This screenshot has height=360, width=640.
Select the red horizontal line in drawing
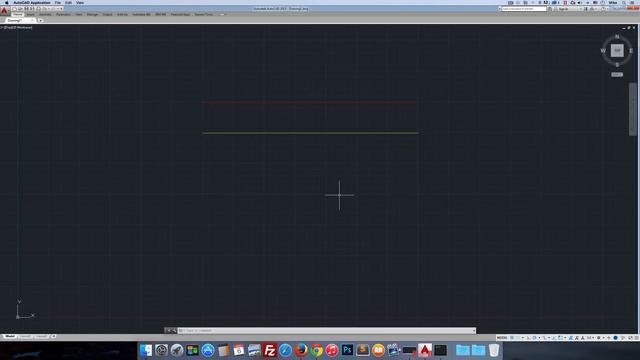(309, 102)
